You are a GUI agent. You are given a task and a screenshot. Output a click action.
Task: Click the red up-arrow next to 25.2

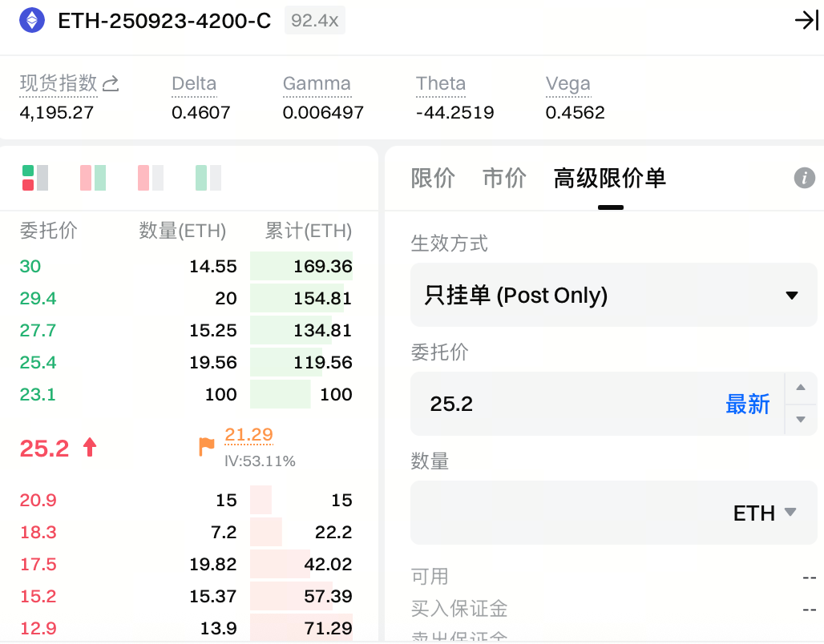pyautogui.click(x=90, y=448)
